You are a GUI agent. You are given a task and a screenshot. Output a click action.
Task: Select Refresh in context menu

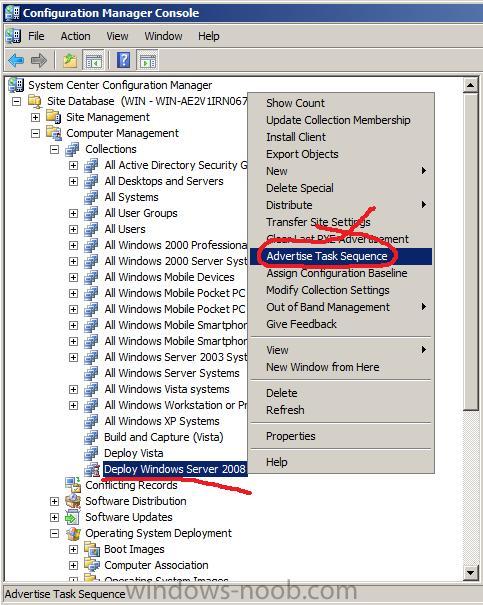tap(341, 410)
